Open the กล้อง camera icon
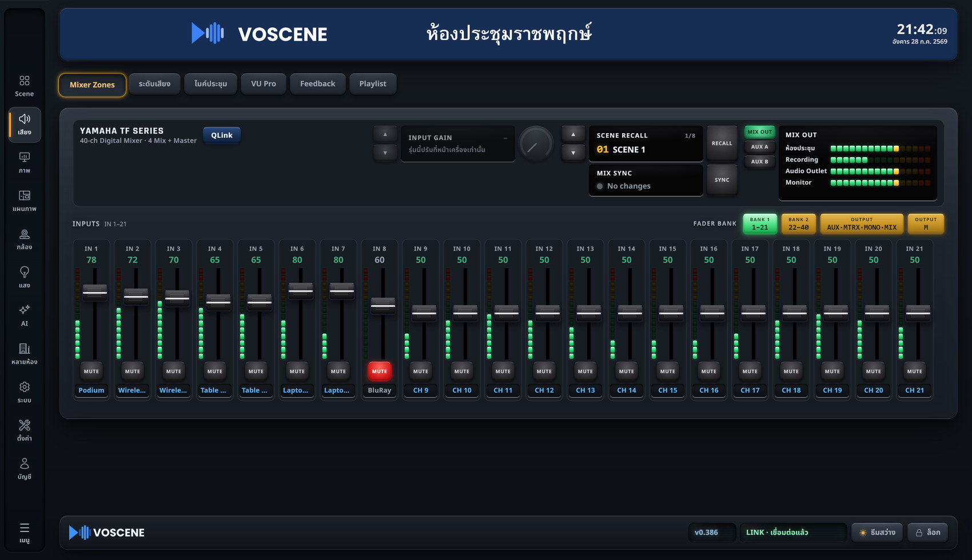 click(x=24, y=239)
